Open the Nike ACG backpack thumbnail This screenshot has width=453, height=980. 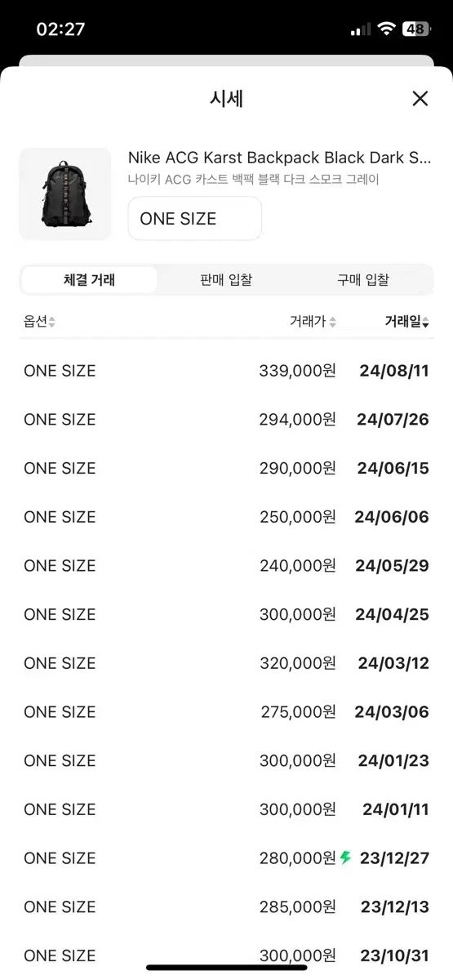(x=65, y=194)
